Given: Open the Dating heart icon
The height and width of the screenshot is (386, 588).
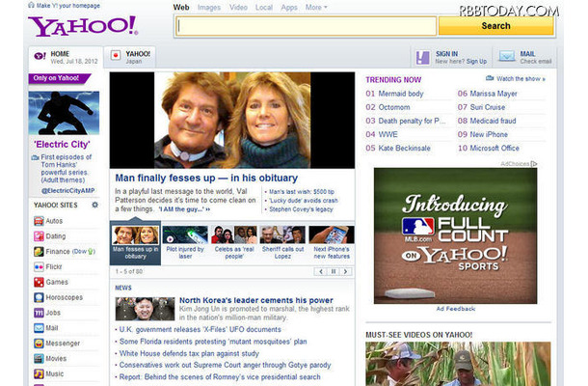Looking at the screenshot, I should (x=39, y=236).
